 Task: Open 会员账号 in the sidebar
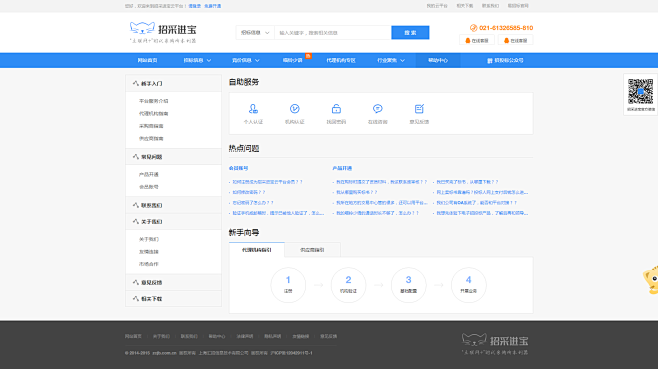point(149,187)
